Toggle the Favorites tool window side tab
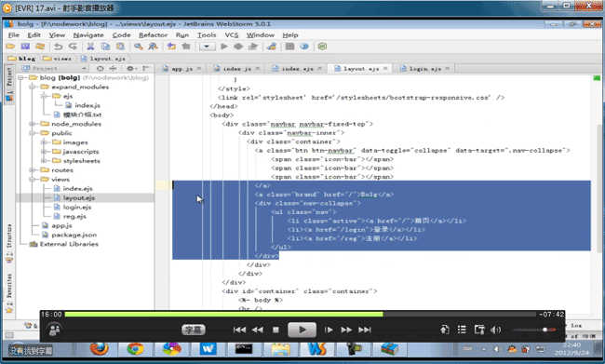This screenshot has width=605, height=364. coord(9,293)
